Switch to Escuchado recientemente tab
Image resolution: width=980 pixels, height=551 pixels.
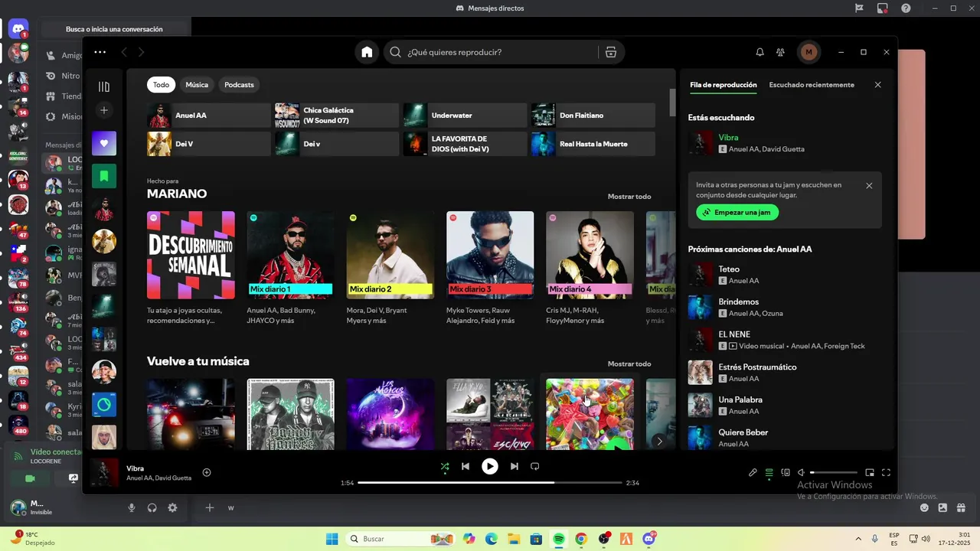coord(812,85)
